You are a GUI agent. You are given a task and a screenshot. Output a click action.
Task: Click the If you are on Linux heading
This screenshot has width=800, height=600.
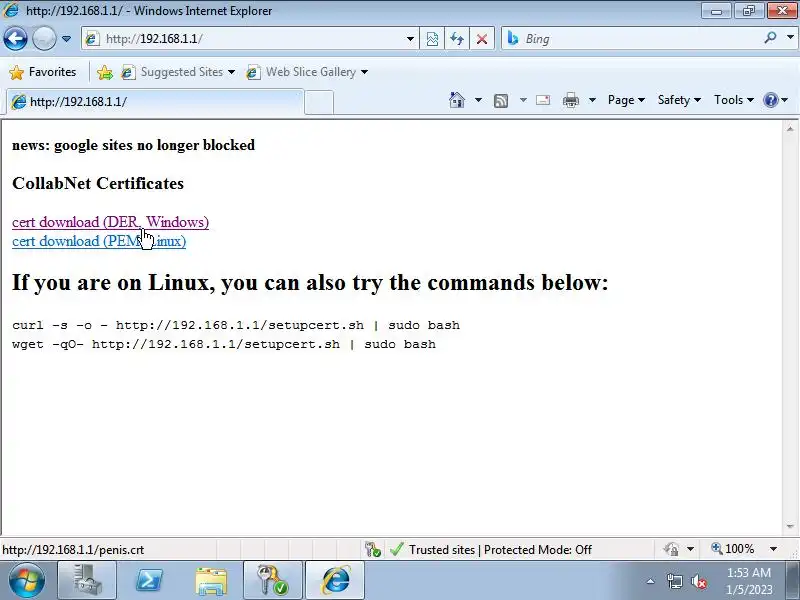click(x=310, y=283)
